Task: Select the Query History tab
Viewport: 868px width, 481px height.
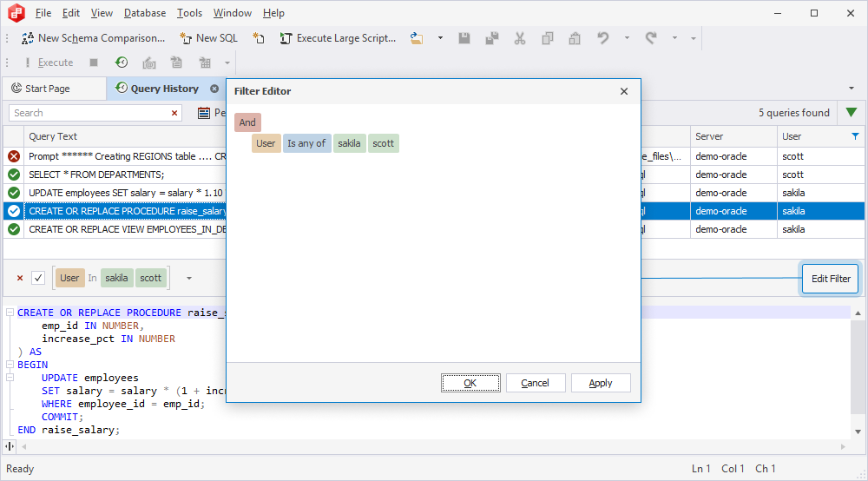Action: pos(164,89)
